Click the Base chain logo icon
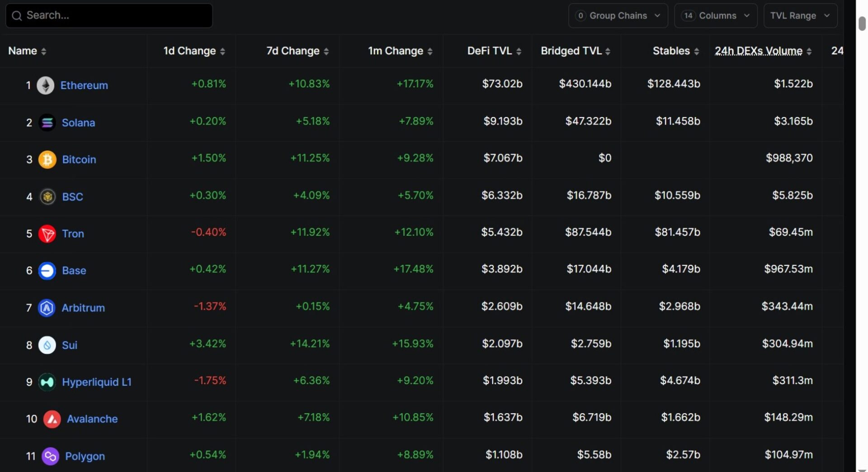Viewport: 868px width, 472px height. pyautogui.click(x=47, y=271)
